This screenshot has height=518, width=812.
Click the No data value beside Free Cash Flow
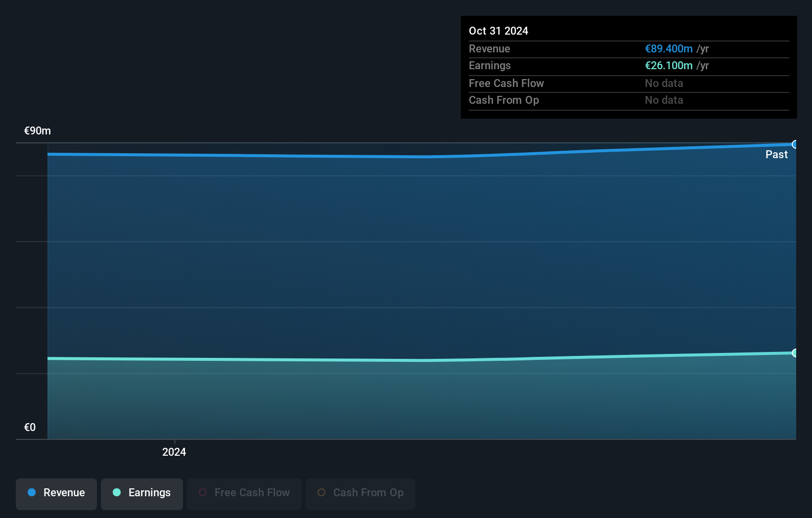click(x=664, y=84)
